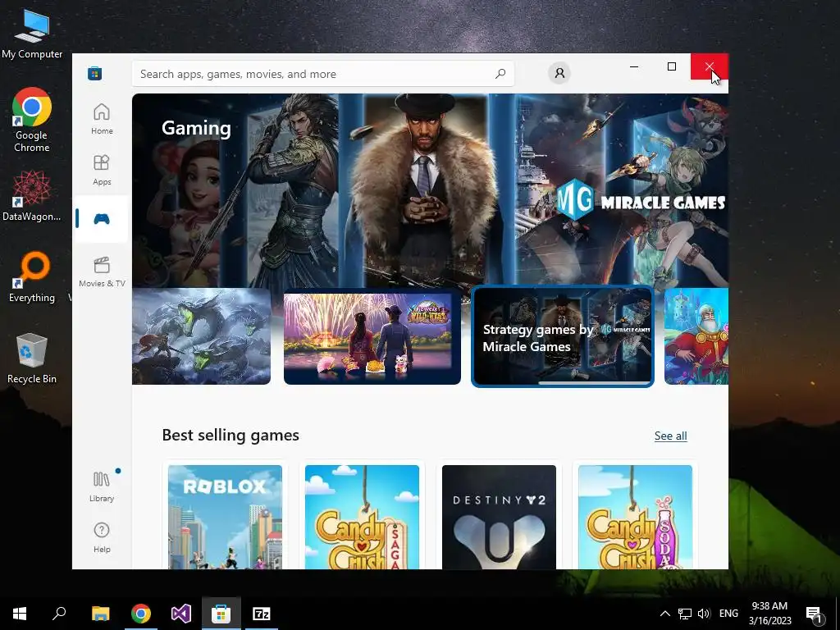
Task: Open the Apps section in Store sidebar
Action: pos(102,170)
